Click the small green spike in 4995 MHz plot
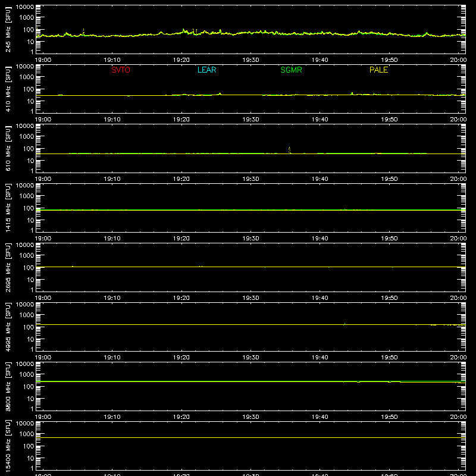The image size is (476, 476). click(345, 324)
